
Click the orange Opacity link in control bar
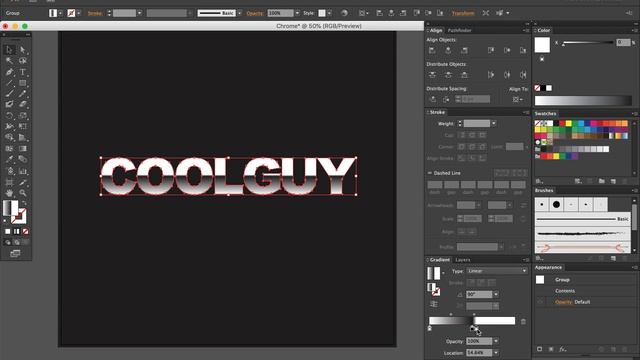pos(255,13)
